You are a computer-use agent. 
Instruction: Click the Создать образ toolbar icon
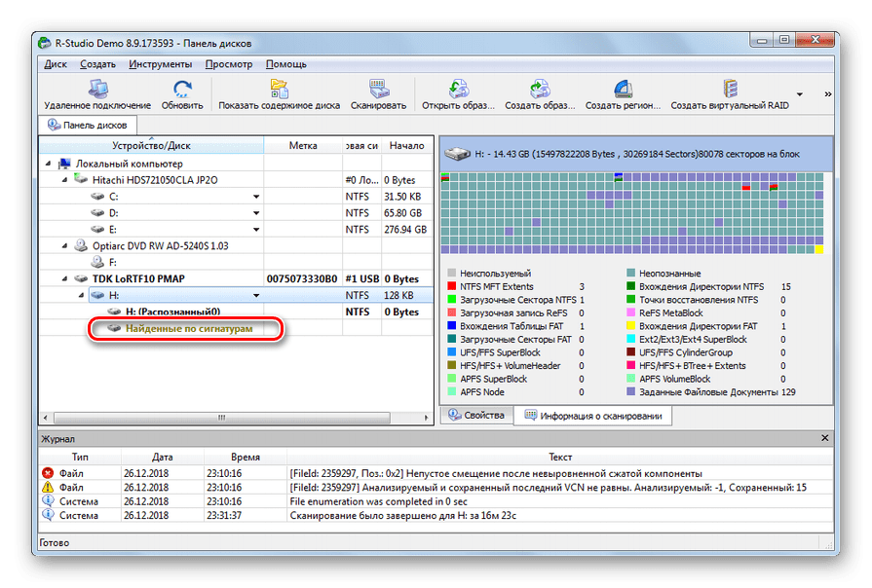pyautogui.click(x=540, y=90)
